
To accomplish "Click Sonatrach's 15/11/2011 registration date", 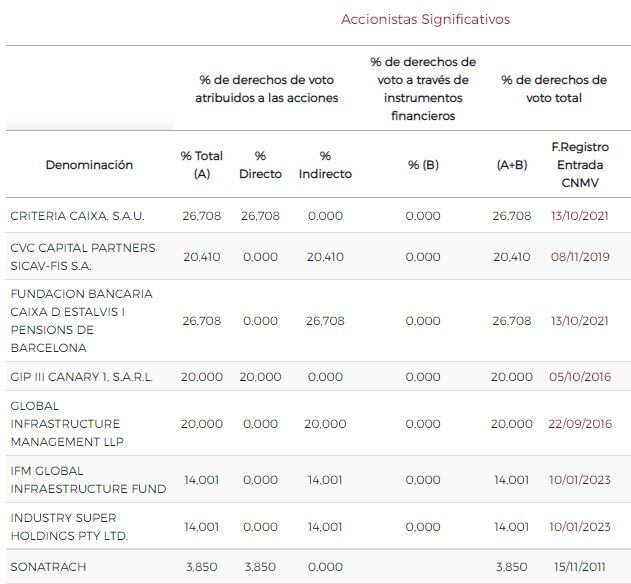I will (579, 567).
